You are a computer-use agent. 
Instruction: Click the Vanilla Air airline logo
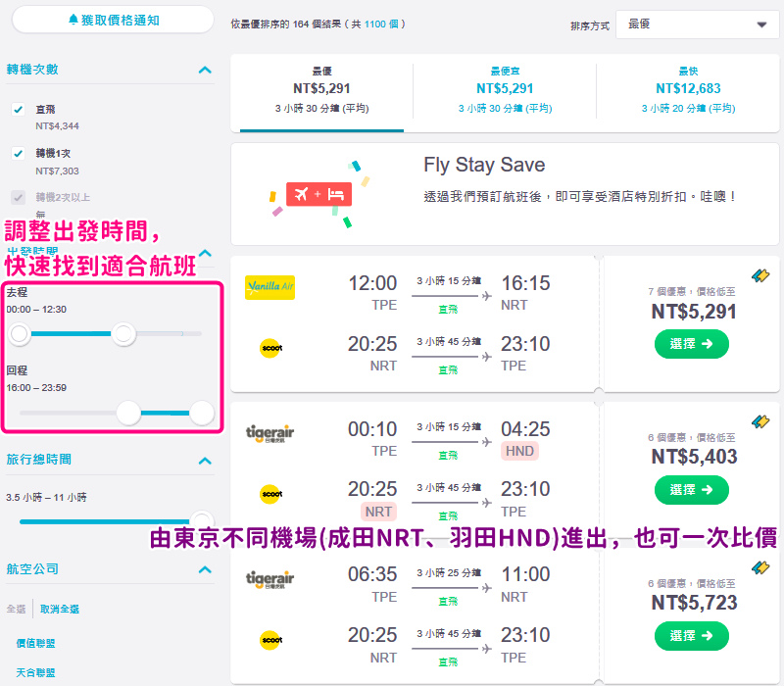(x=269, y=287)
